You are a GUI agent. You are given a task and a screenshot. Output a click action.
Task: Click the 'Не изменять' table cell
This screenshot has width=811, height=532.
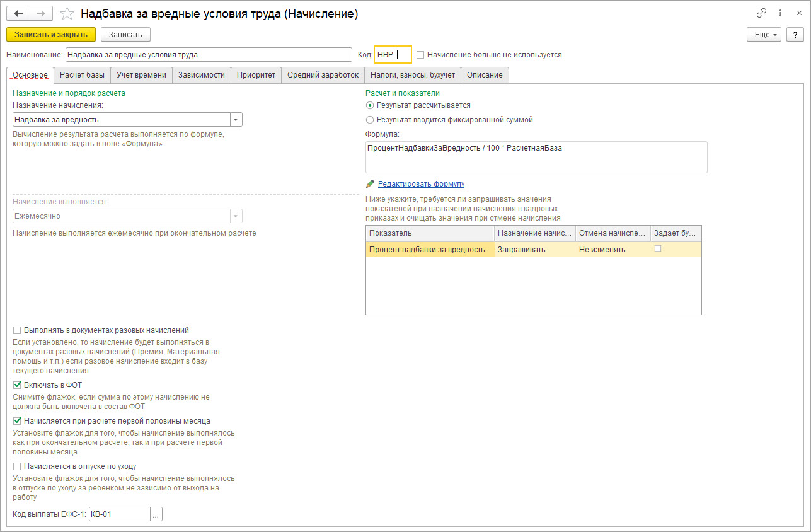[613, 250]
